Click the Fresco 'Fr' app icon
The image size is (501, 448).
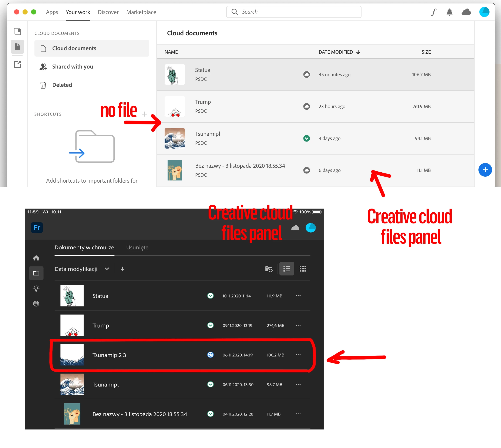click(37, 228)
